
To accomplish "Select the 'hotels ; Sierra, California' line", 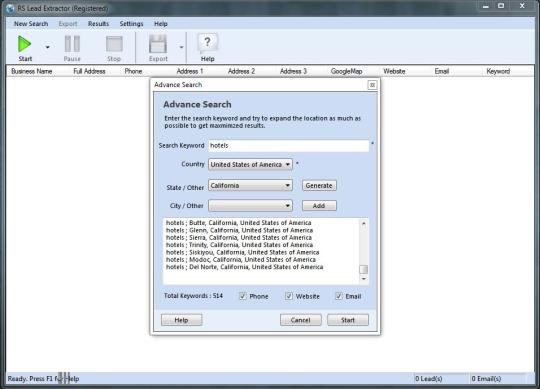I will [x=239, y=238].
